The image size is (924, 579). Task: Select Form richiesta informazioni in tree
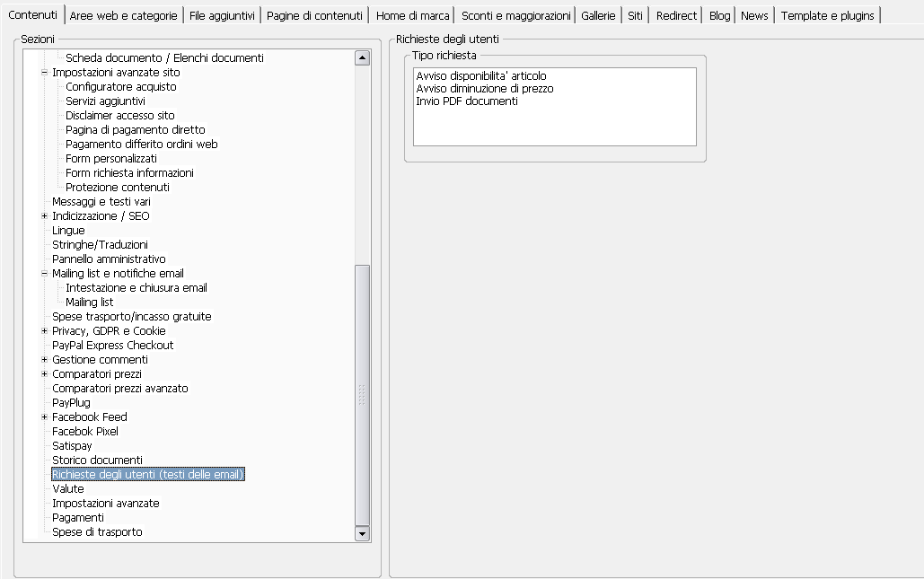coord(129,173)
